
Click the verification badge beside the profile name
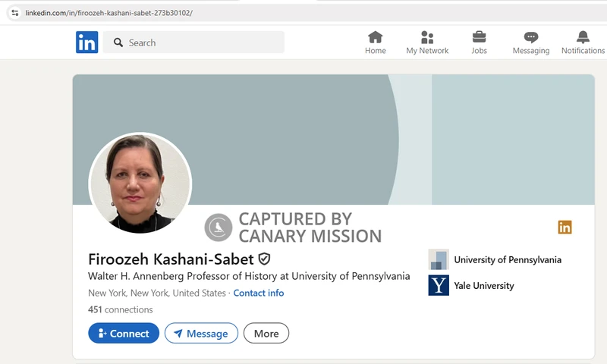265,259
